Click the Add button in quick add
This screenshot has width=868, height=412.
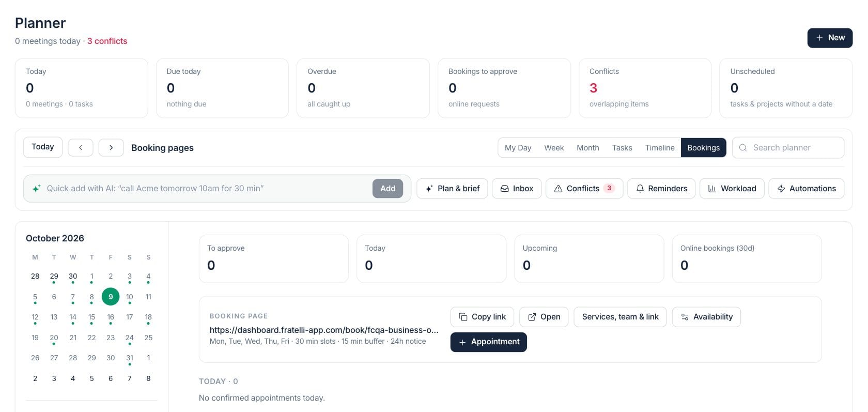pyautogui.click(x=388, y=189)
